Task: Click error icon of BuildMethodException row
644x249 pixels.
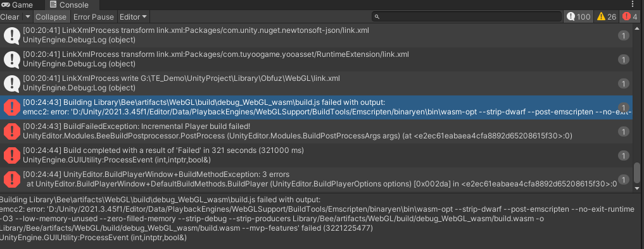Action: point(11,179)
